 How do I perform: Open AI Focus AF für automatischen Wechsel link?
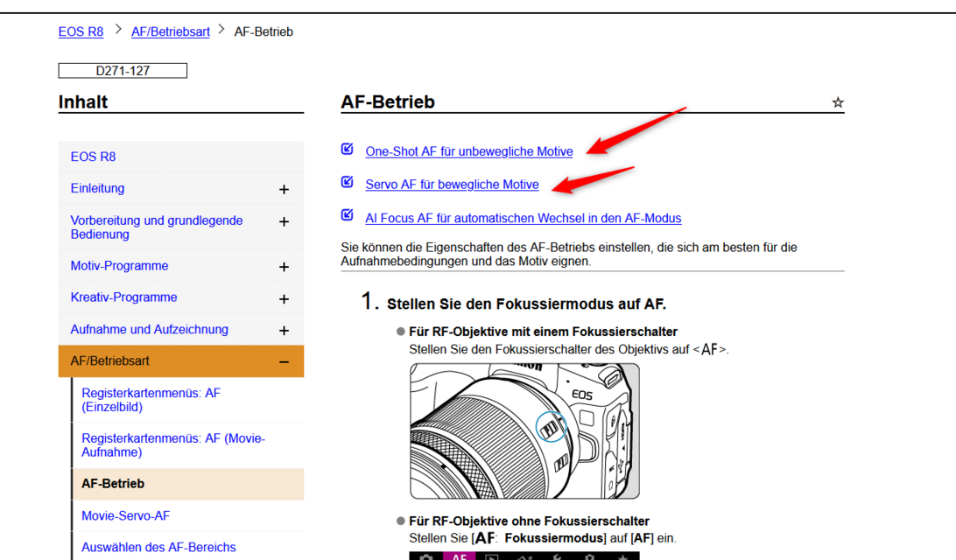(523, 218)
